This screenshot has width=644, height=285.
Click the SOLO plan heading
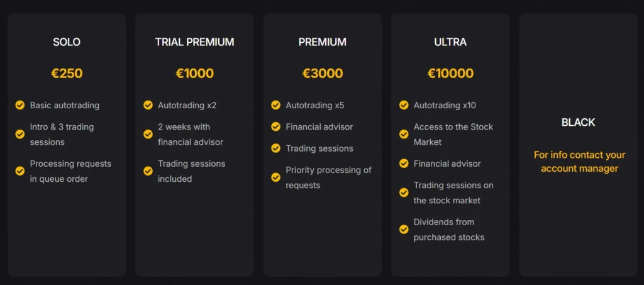click(67, 42)
